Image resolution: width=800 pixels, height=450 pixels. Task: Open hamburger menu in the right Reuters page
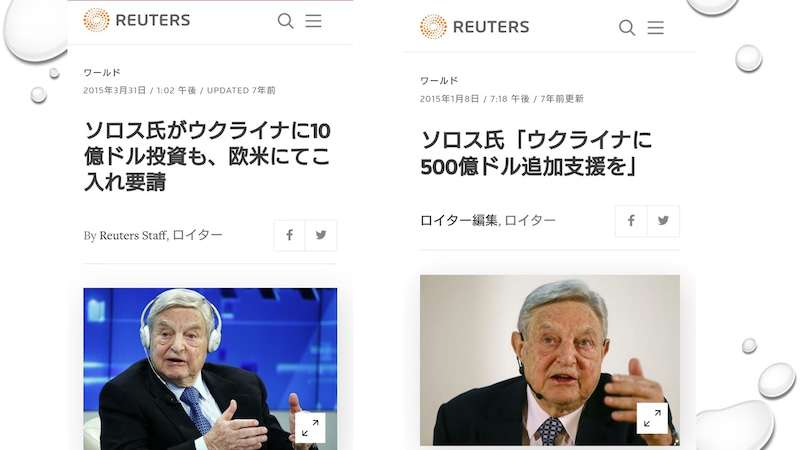[656, 28]
